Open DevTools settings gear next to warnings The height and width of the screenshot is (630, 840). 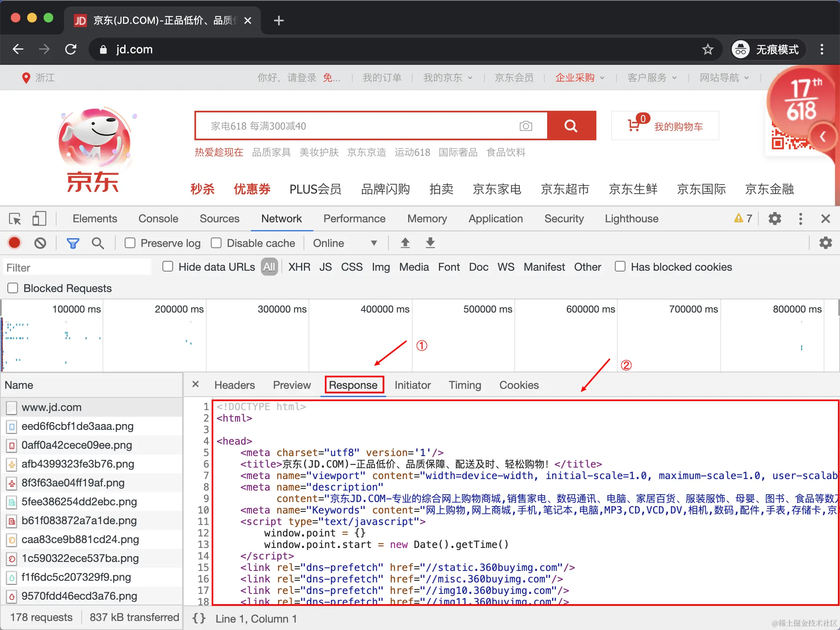(774, 219)
